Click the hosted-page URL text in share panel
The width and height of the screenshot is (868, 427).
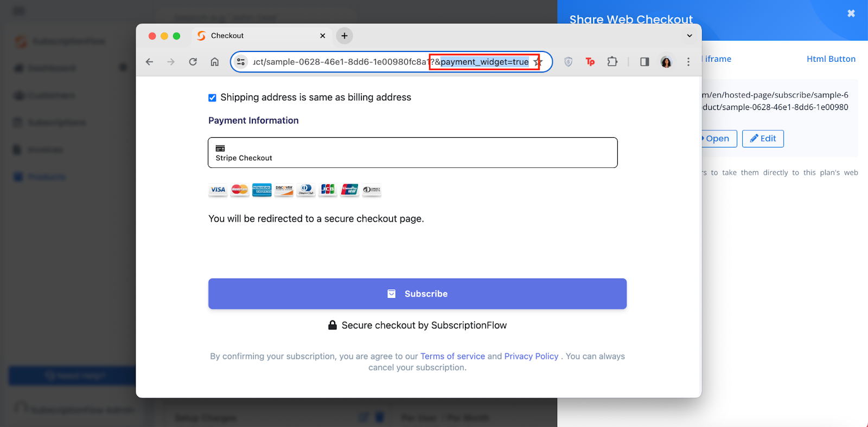click(x=776, y=101)
